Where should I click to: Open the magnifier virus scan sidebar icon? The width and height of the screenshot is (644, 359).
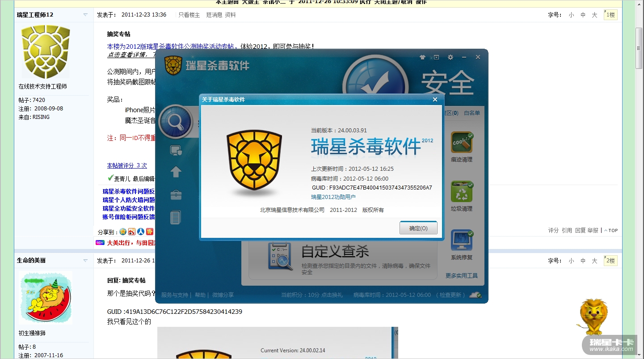pyautogui.click(x=176, y=121)
